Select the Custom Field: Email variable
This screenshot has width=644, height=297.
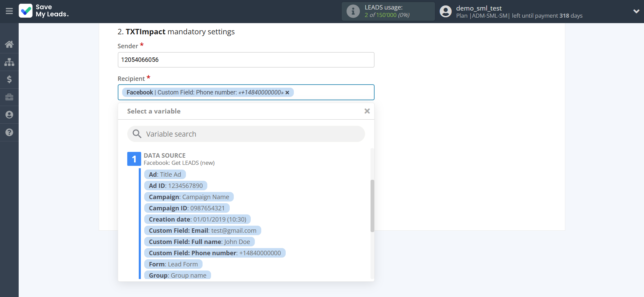[203, 230]
